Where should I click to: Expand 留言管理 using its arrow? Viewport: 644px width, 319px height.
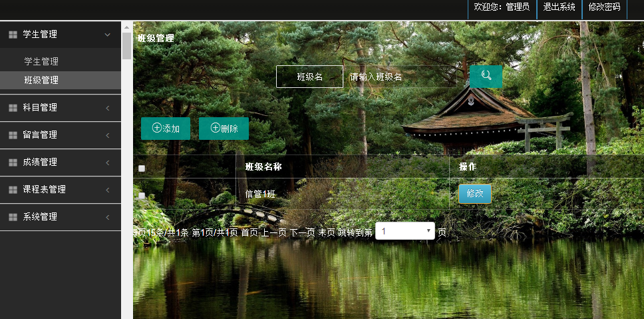click(x=108, y=135)
